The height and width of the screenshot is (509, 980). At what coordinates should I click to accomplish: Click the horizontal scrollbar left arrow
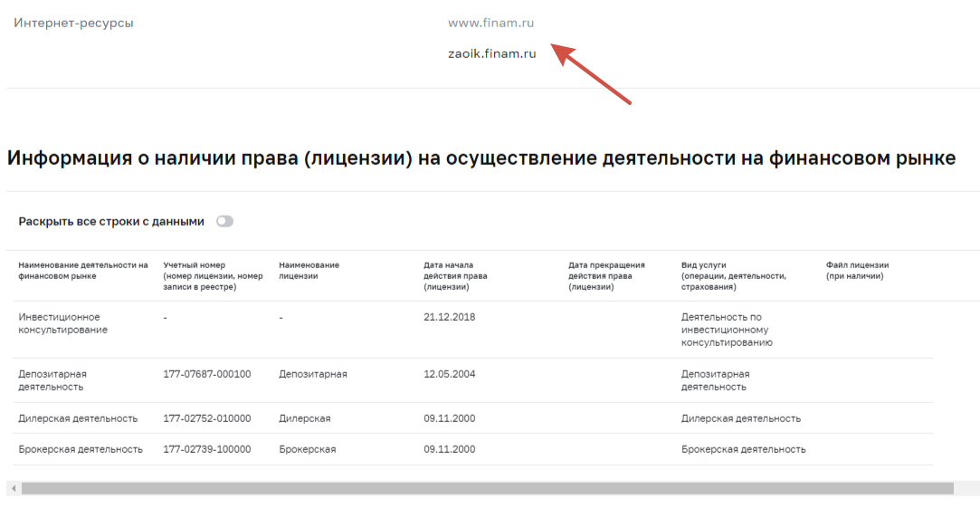coord(13,488)
